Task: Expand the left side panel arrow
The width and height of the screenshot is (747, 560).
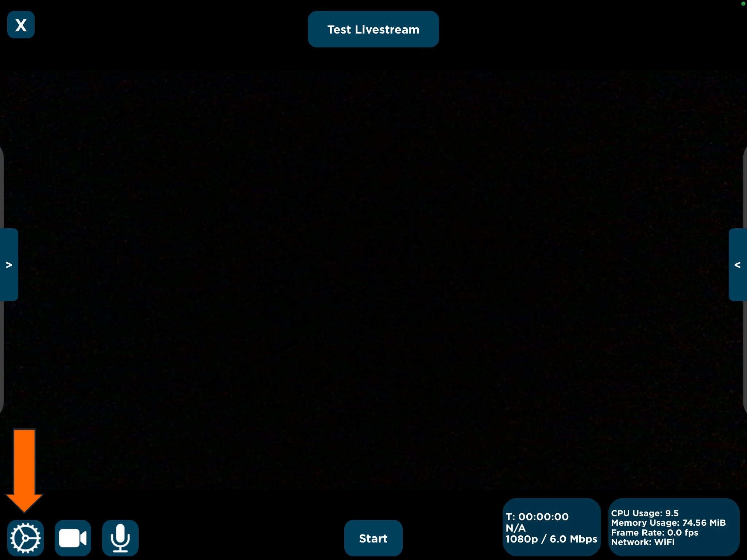Action: (x=9, y=265)
